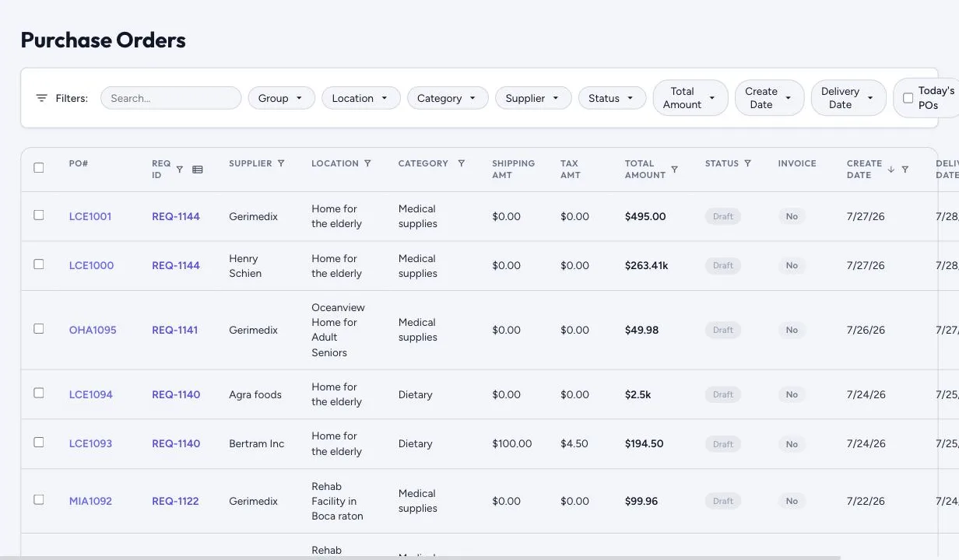959x560 pixels.
Task: Click the Invoice column header
Action: point(797,163)
